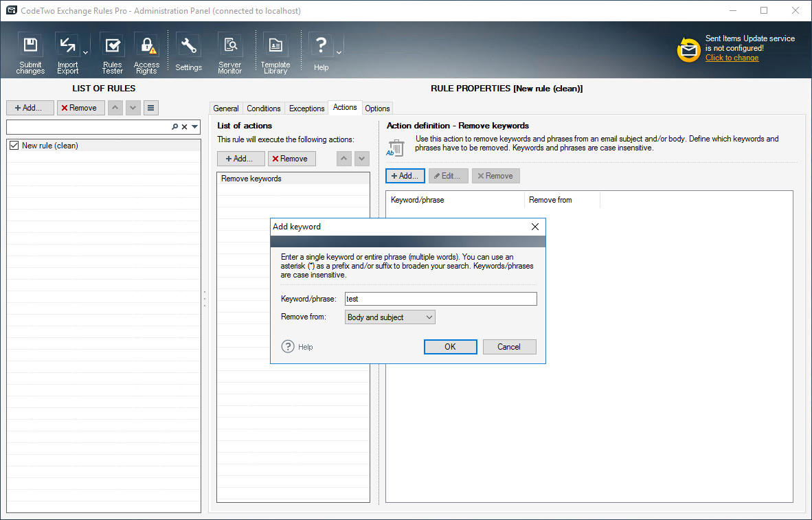812x520 pixels.
Task: Select the Remove keywords action row
Action: point(293,179)
